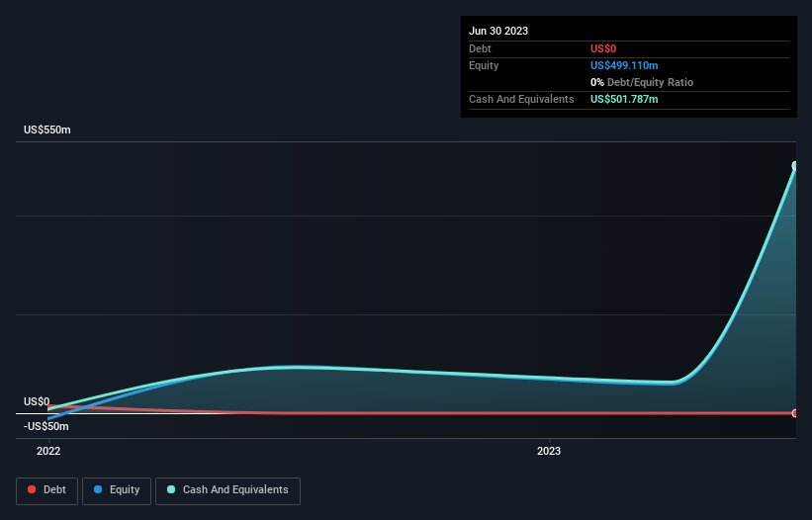Click the US$0 y-axis label
This screenshot has height=520, width=812.
pos(37,401)
